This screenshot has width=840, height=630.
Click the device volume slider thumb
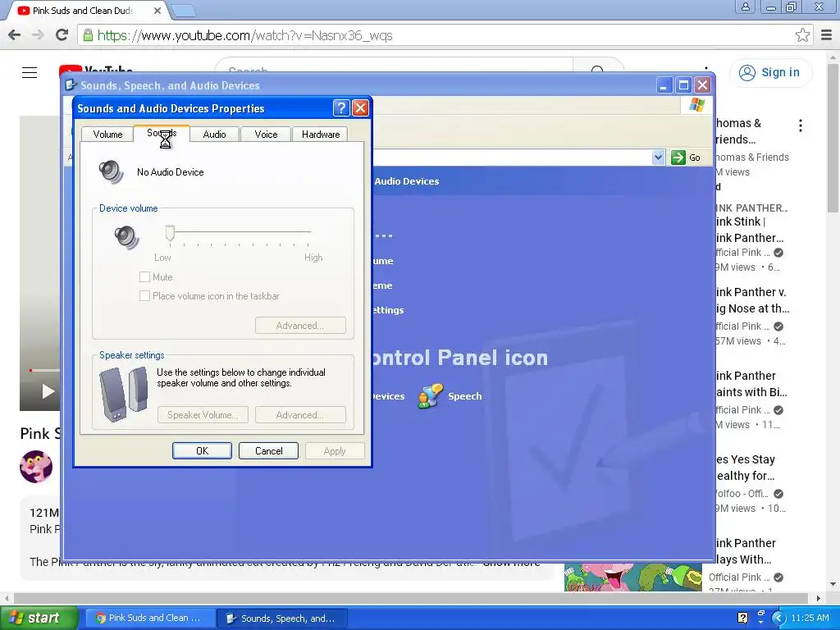[170, 233]
